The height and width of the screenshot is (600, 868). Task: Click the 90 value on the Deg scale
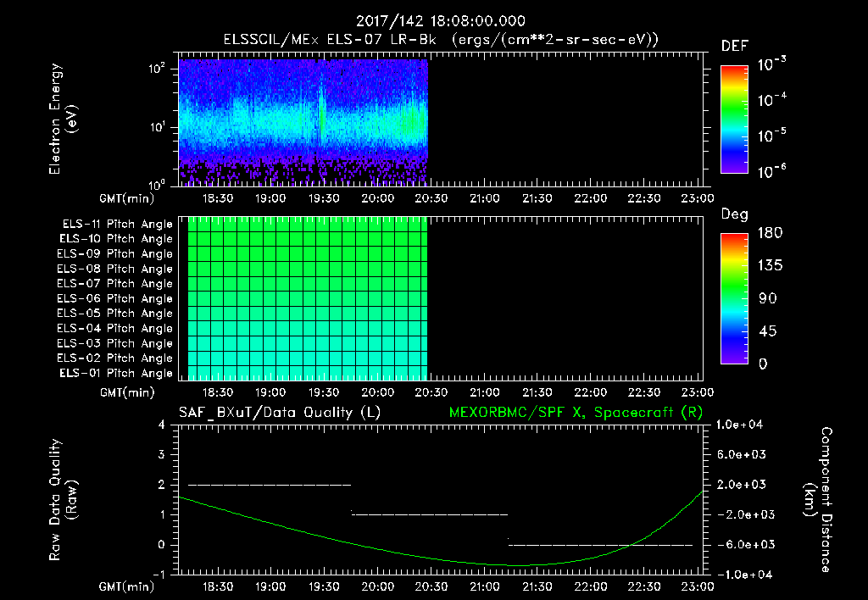[768, 299]
